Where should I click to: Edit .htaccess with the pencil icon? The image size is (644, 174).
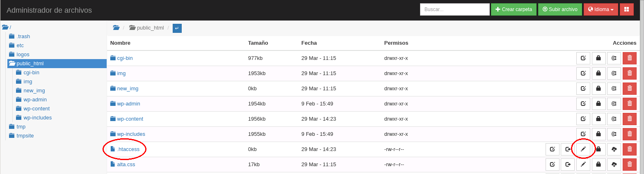583,149
